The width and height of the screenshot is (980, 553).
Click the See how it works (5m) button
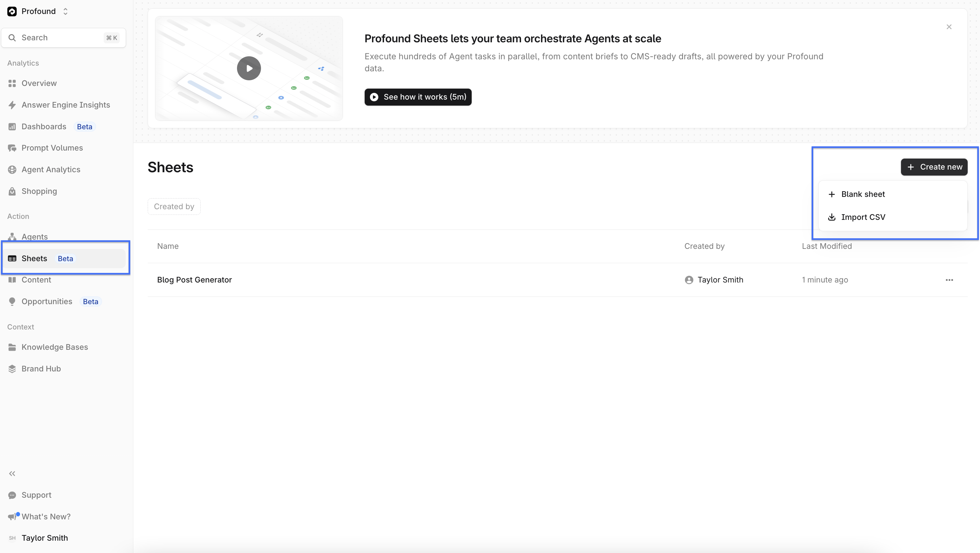[x=418, y=97]
